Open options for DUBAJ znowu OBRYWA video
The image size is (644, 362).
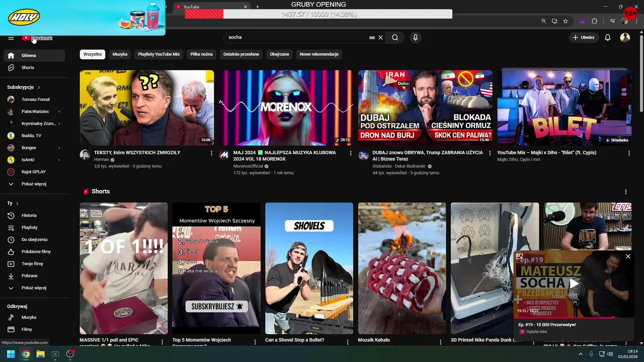click(x=490, y=153)
